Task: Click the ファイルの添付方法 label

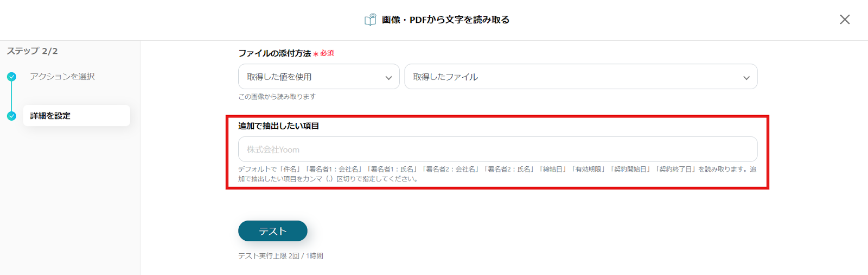Action: tap(275, 53)
